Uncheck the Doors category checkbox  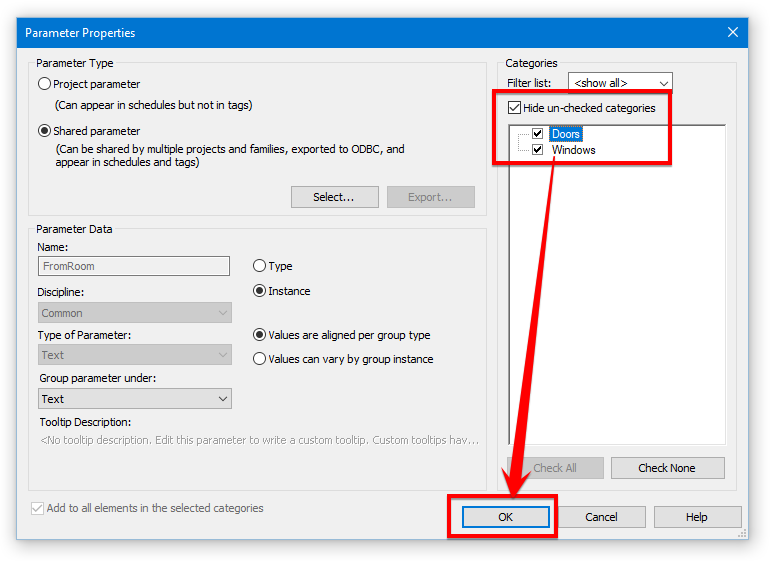[x=537, y=134]
